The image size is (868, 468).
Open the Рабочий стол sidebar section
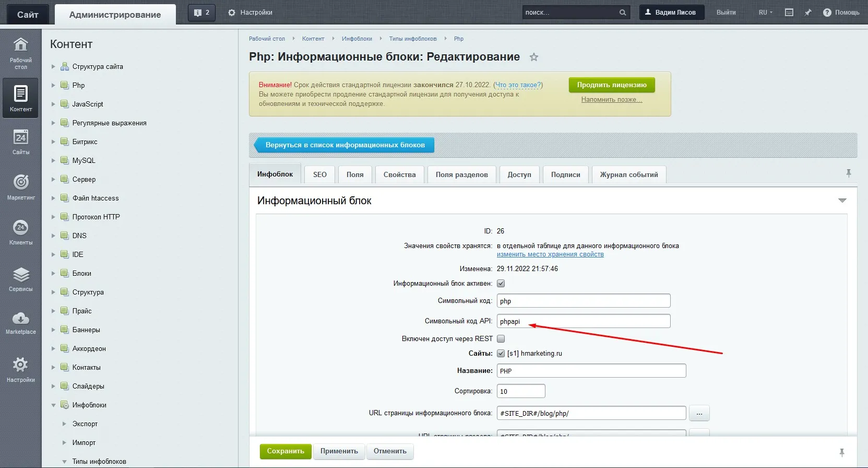(21, 53)
